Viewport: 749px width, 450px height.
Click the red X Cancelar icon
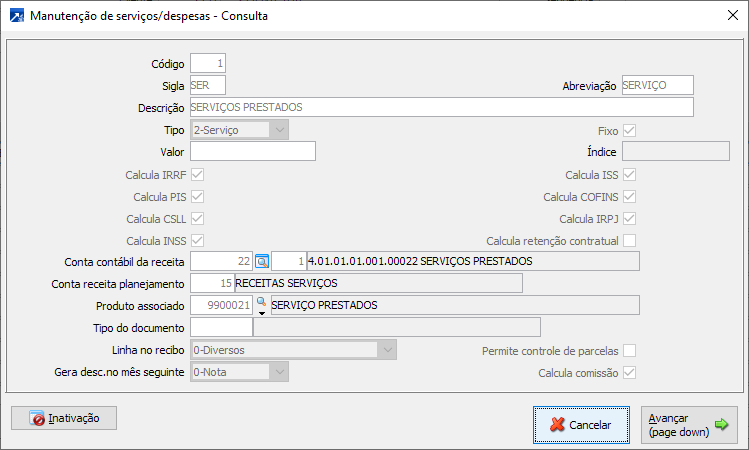coord(557,425)
